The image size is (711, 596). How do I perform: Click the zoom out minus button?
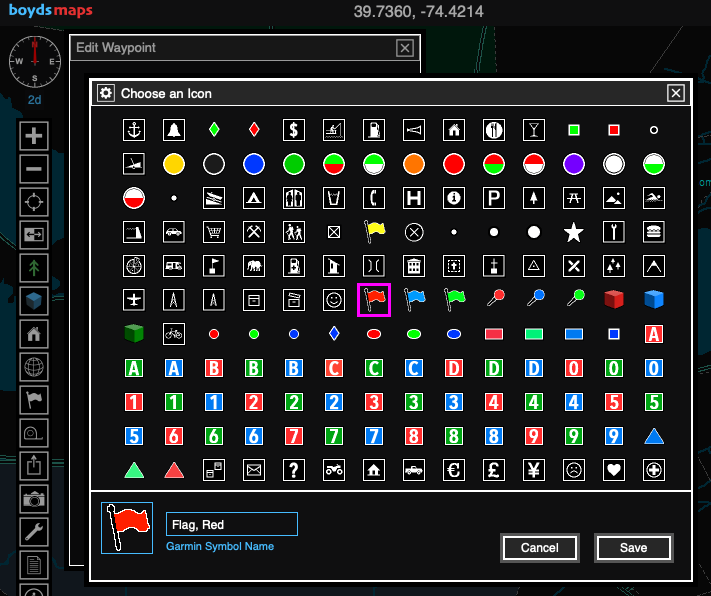click(x=34, y=169)
